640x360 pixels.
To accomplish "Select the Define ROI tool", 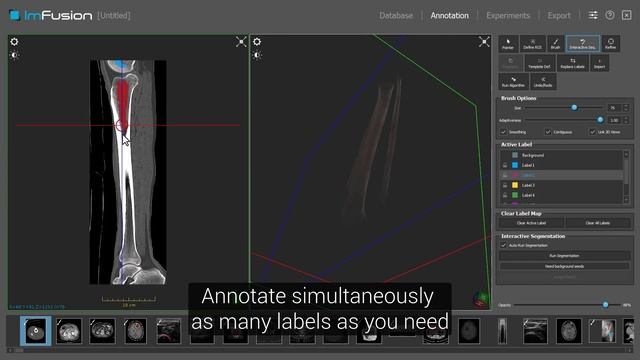I will pyautogui.click(x=532, y=44).
